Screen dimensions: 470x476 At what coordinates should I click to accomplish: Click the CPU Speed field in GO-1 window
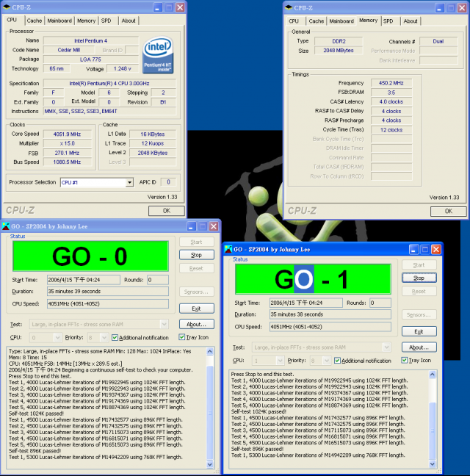tap(330, 327)
